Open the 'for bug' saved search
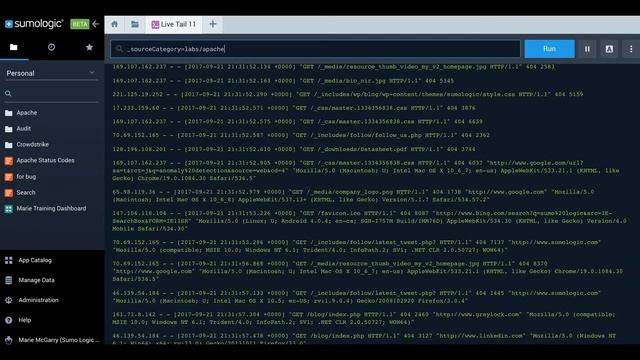Image resolution: width=640 pixels, height=360 pixels. coord(26,177)
